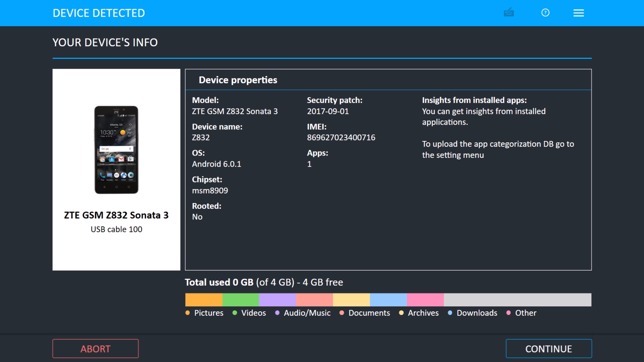Screen dimensions: 644x362
Task: Click the salmon Documents storage segment
Action: 314,300
